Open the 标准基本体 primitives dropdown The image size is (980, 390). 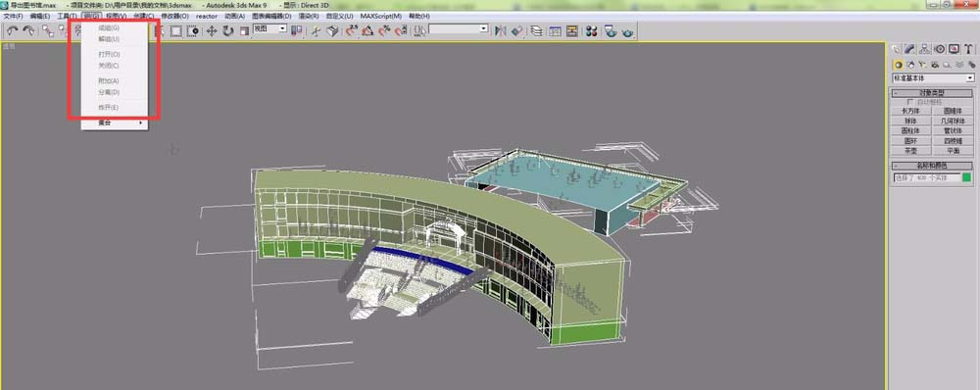pyautogui.click(x=933, y=78)
